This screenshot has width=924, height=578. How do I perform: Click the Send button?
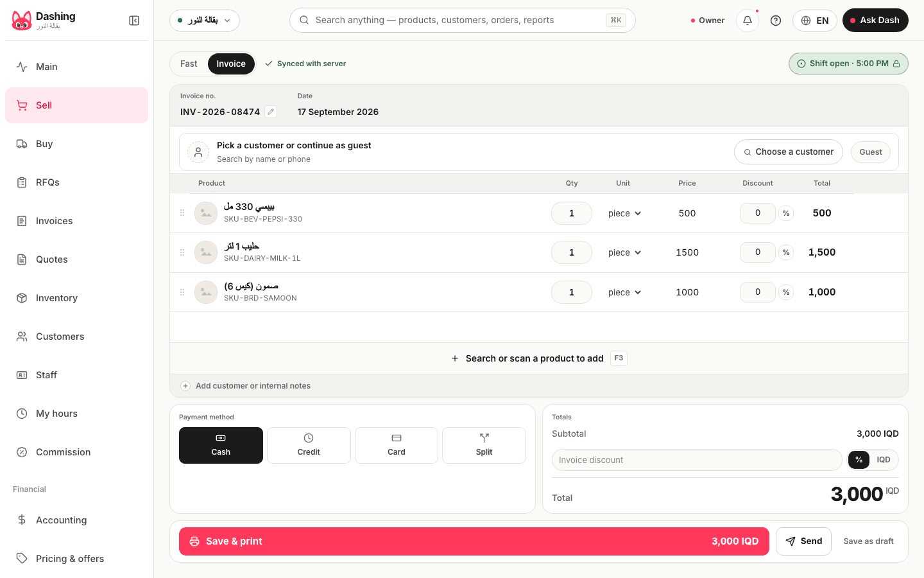pos(803,541)
